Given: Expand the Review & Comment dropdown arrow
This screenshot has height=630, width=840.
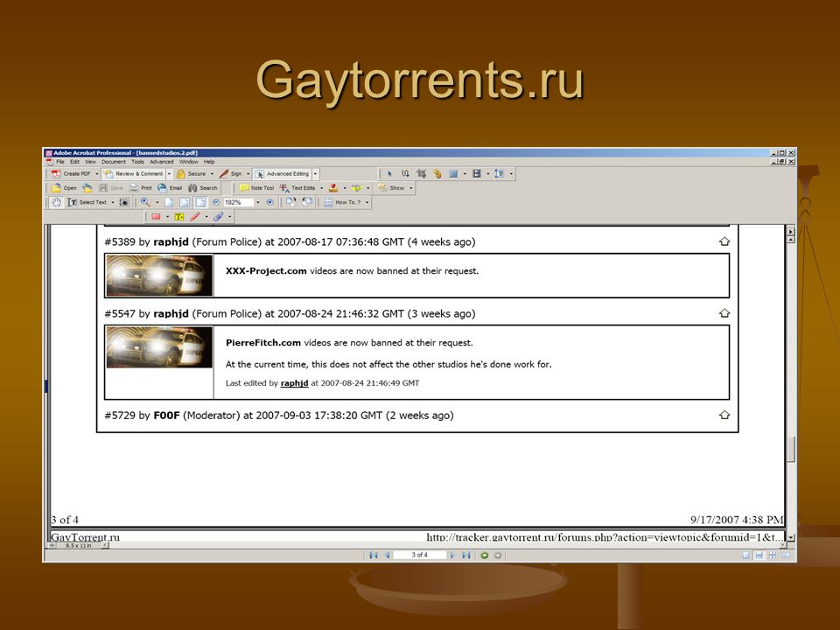Looking at the screenshot, I should (169, 173).
